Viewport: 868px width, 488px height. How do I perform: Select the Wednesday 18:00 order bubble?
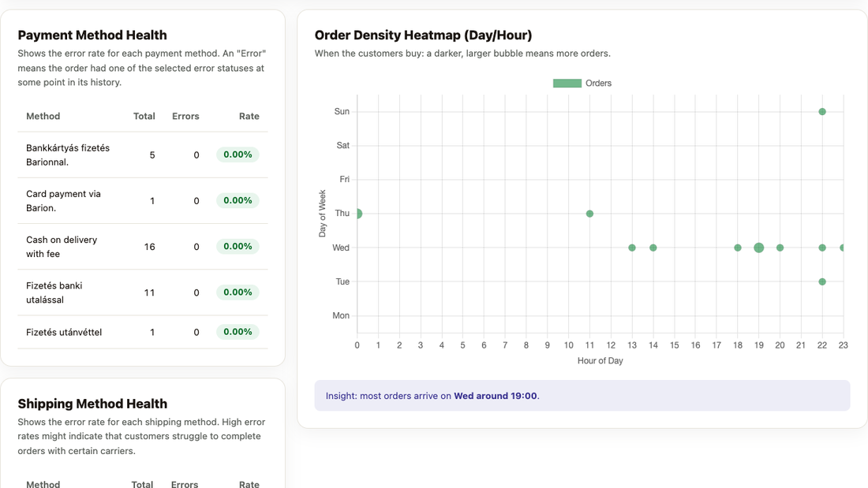[737, 248]
